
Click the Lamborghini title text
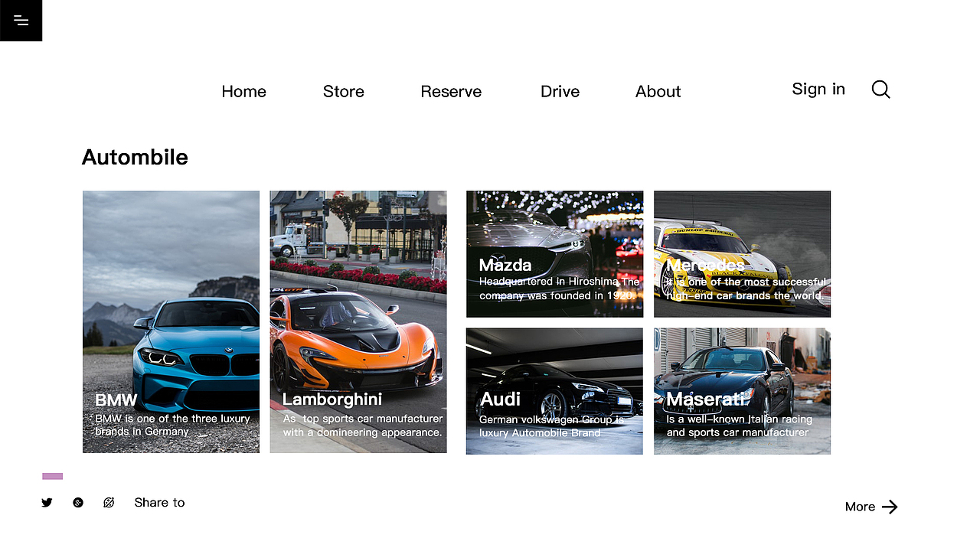click(332, 399)
